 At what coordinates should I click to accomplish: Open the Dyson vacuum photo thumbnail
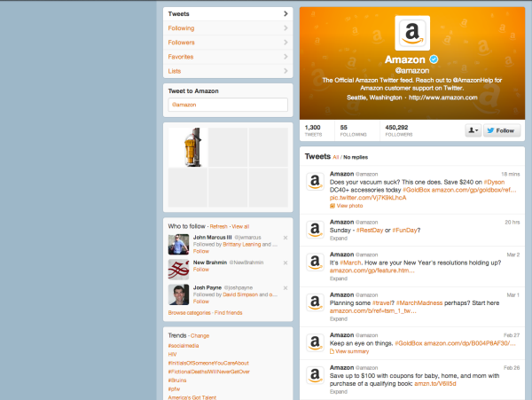click(187, 147)
